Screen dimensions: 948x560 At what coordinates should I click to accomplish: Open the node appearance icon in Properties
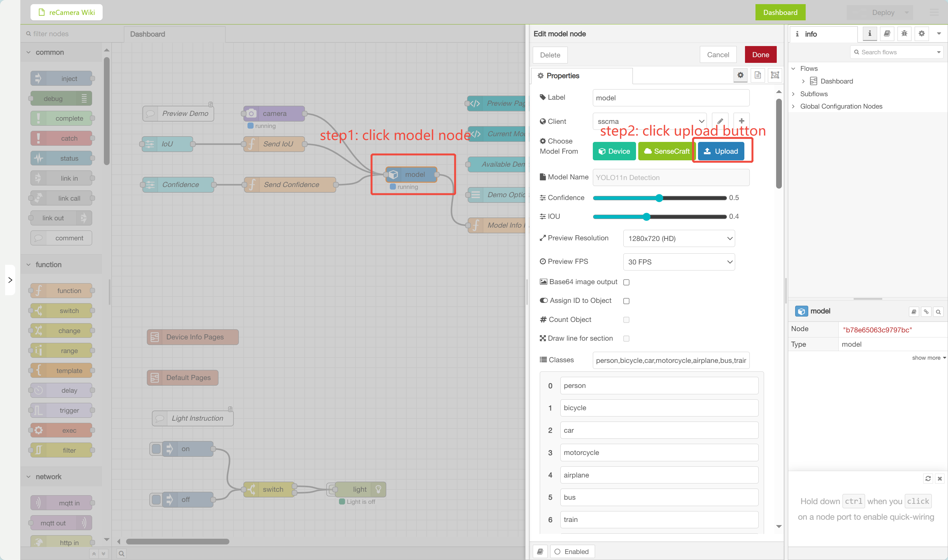tap(775, 75)
